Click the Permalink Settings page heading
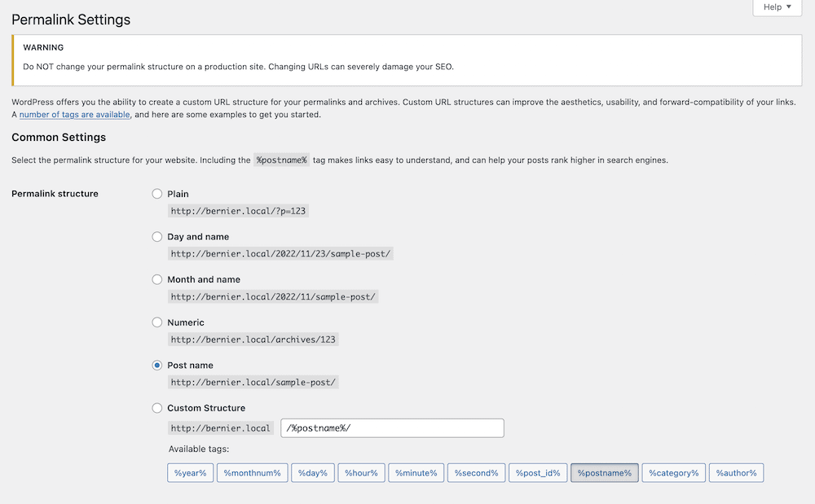 coord(71,20)
